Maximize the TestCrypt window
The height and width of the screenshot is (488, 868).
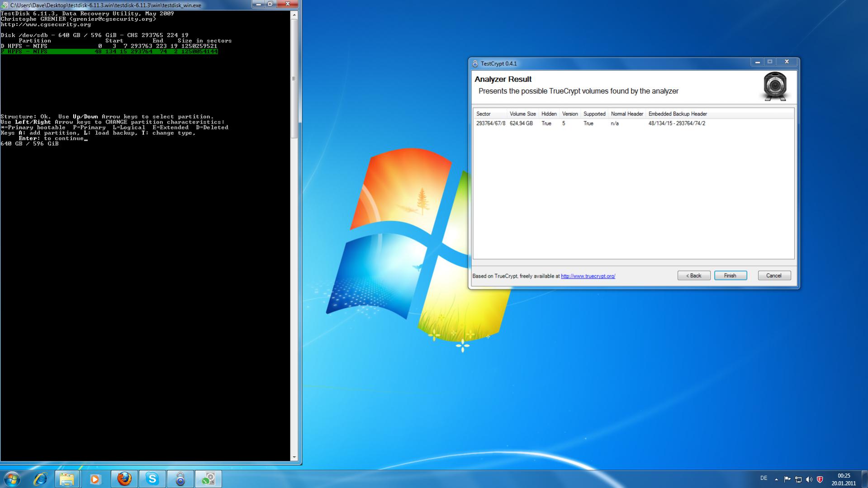click(770, 62)
